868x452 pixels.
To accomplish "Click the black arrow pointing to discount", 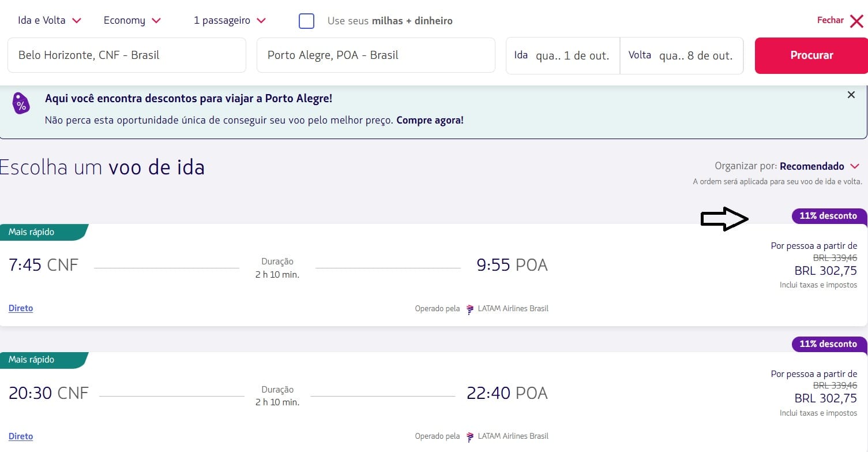I will (724, 219).
